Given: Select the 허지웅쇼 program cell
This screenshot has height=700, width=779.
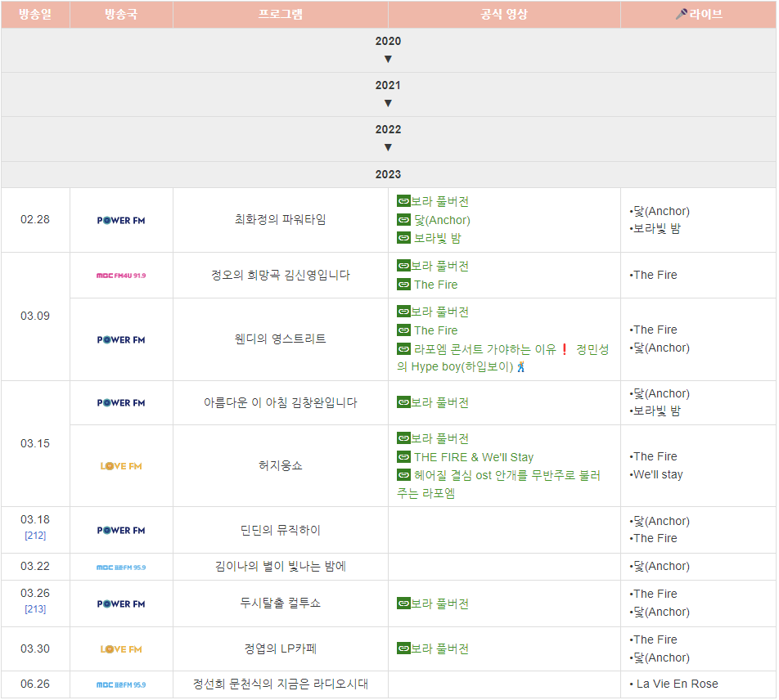Looking at the screenshot, I should click(x=281, y=465).
